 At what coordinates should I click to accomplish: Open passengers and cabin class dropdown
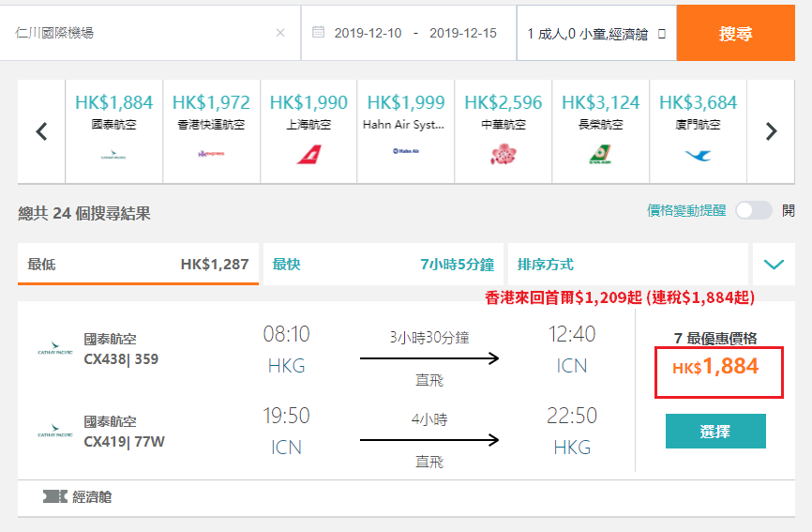point(596,33)
